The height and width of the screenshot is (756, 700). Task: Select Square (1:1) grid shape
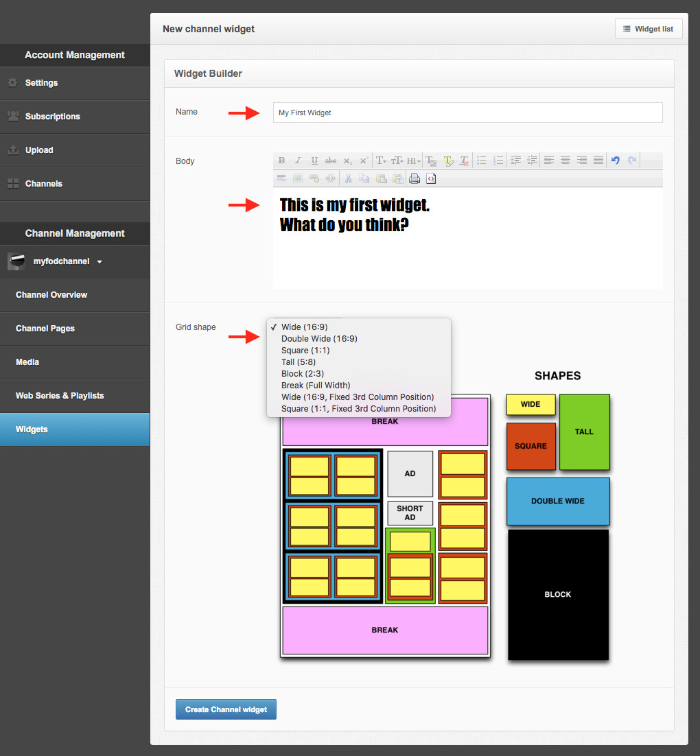359,350
